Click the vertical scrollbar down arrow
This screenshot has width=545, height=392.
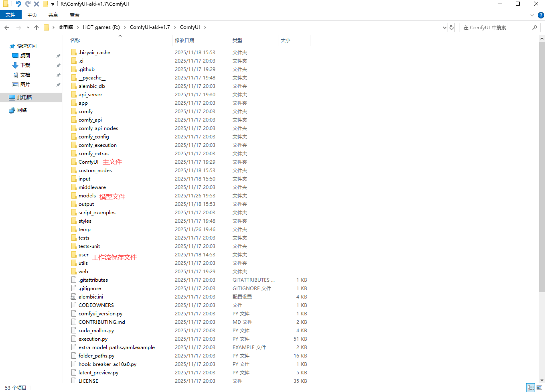[542, 379]
